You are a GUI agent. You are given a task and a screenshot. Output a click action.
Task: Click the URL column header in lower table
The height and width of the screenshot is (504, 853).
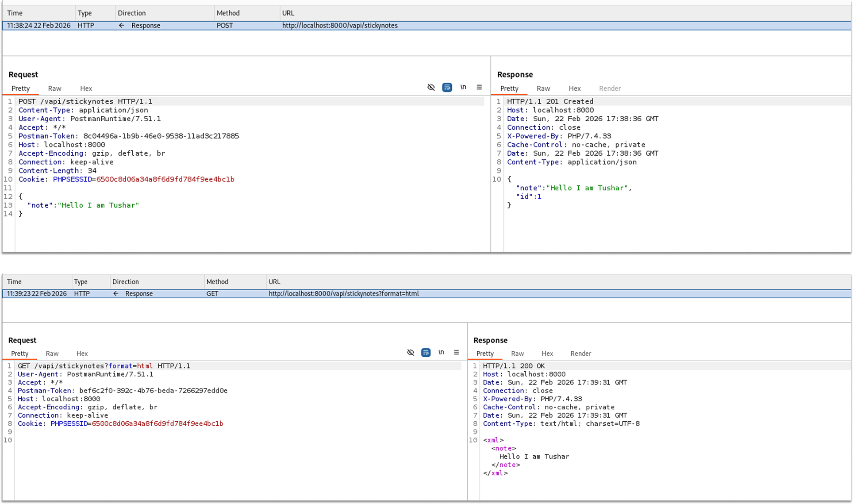(x=274, y=281)
